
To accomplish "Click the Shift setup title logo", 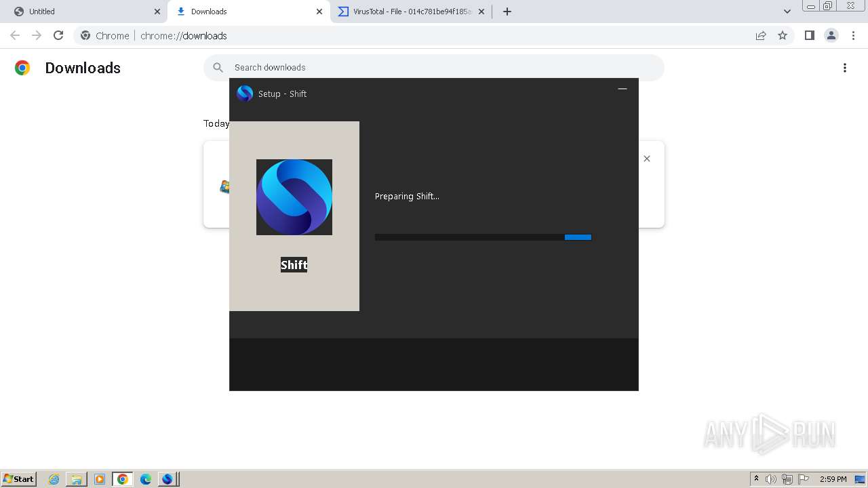I will pyautogui.click(x=245, y=94).
